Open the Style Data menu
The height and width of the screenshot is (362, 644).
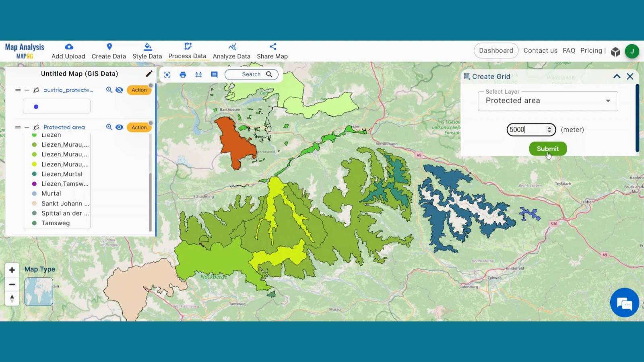pos(147,51)
